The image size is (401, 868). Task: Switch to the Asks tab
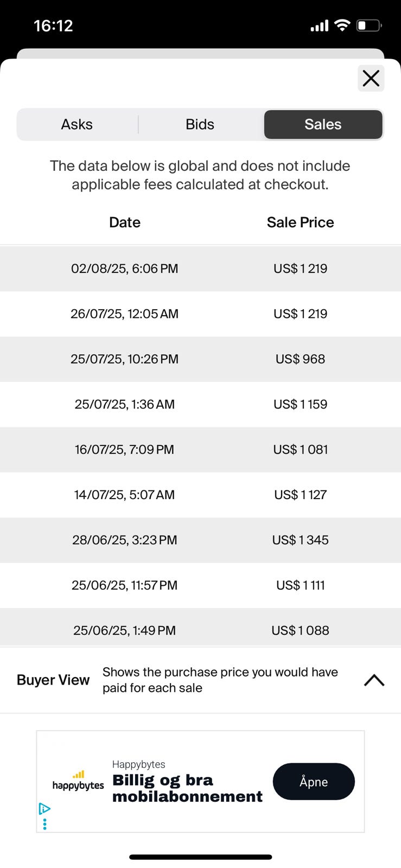click(77, 124)
